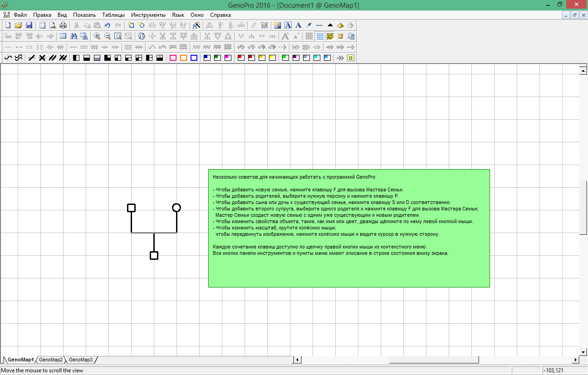Zoom in on the genogram
588x375 pixels.
coord(97,36)
